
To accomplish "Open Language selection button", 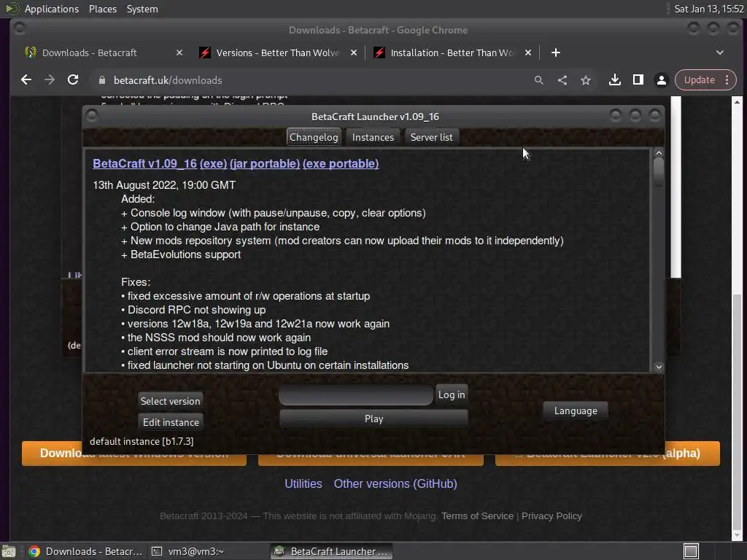I will tap(576, 411).
